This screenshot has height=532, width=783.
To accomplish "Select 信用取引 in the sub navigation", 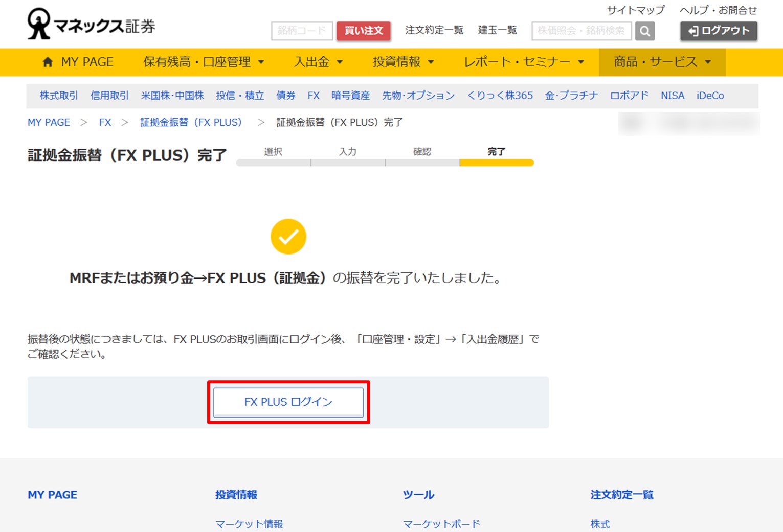I will point(109,96).
